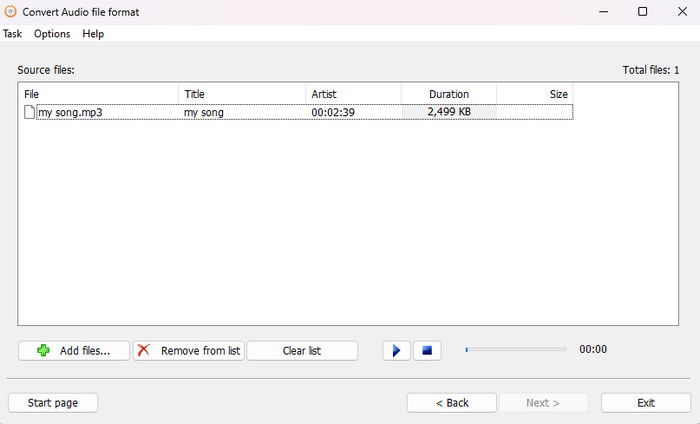Click the 2,499 KB cell
Screen dimensions: 700x424
click(x=449, y=112)
